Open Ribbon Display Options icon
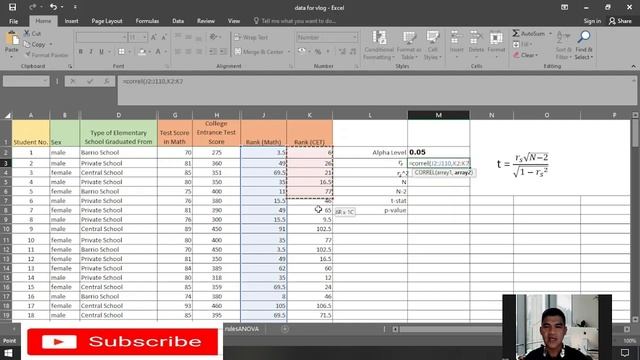 564,7
